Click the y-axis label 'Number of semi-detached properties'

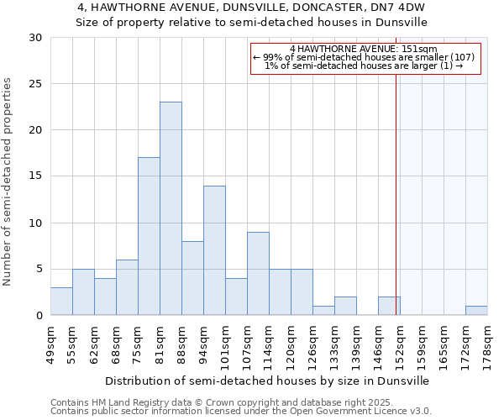coord(8,181)
